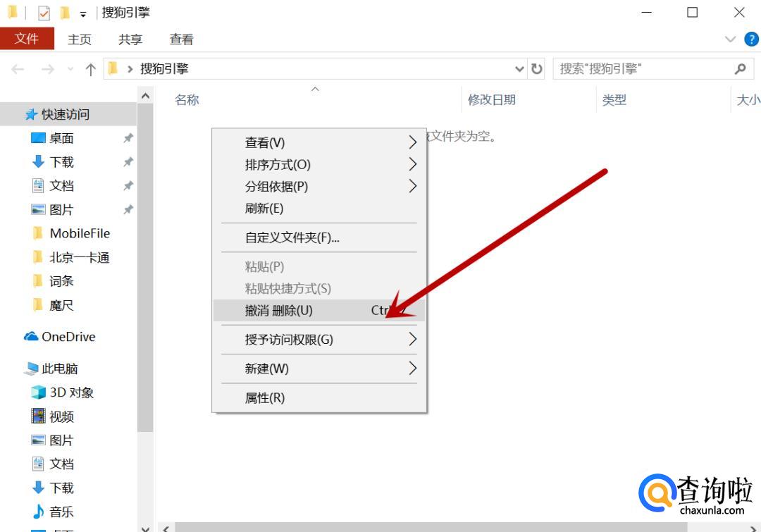Choose 刷新(E) in the context menu
The height and width of the screenshot is (532, 761).
coord(319,209)
